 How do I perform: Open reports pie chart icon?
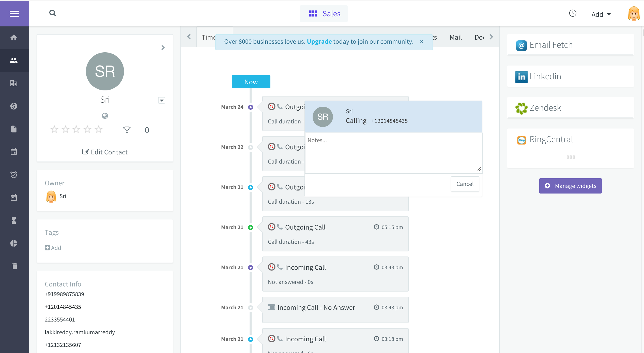point(14,243)
